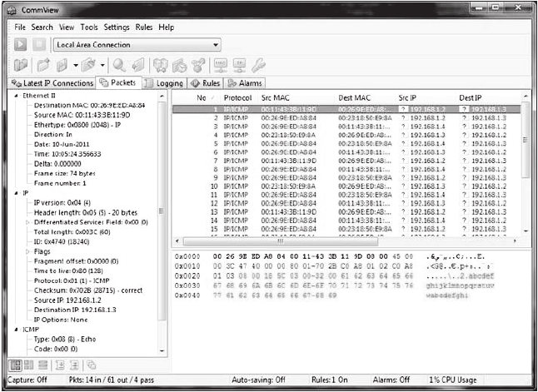538x392 pixels.
Task: Click the decode tree scroll-down arrow
Action: pyautogui.click(x=162, y=351)
